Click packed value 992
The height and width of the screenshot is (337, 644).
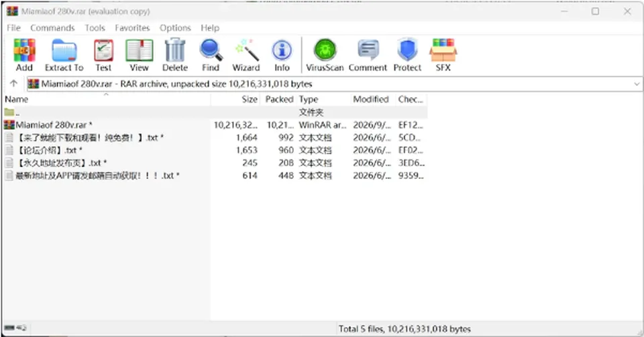[286, 138]
